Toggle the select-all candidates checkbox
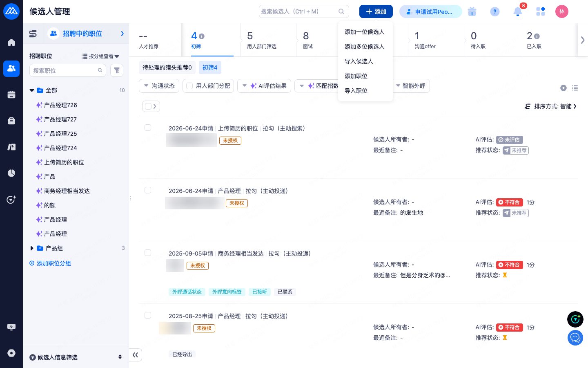This screenshot has height=368, width=588. [148, 106]
